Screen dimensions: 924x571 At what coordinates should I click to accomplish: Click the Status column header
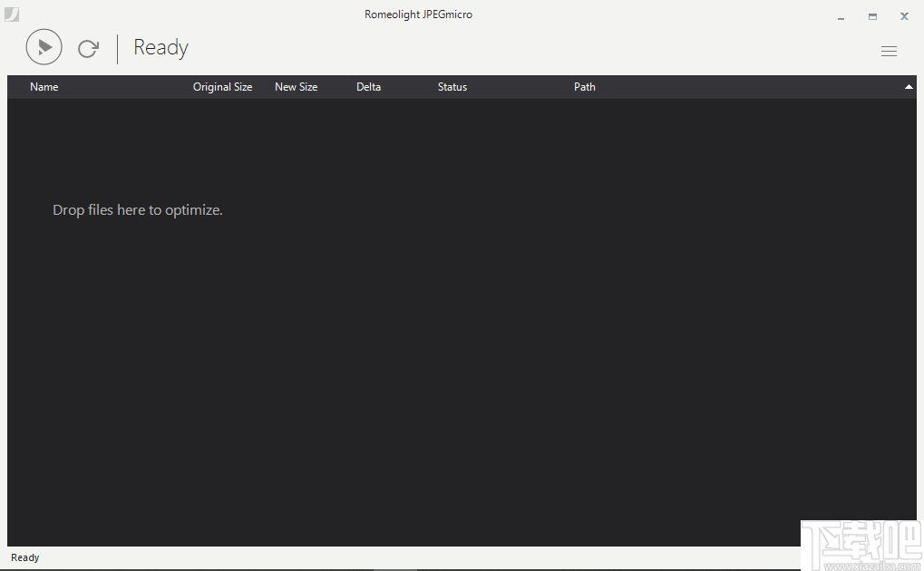pyautogui.click(x=452, y=87)
